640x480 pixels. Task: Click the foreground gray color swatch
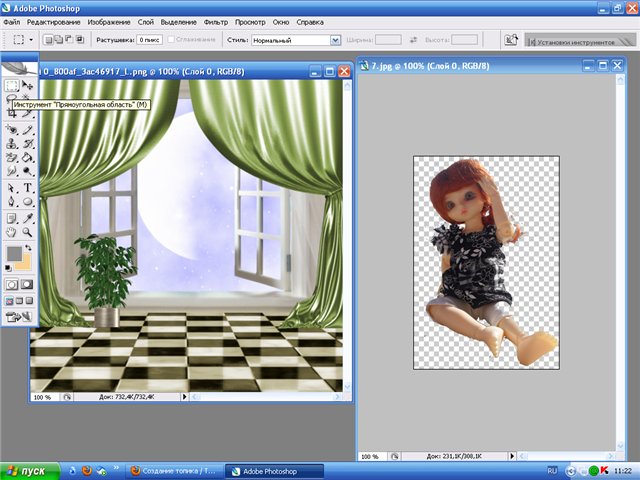tap(12, 254)
